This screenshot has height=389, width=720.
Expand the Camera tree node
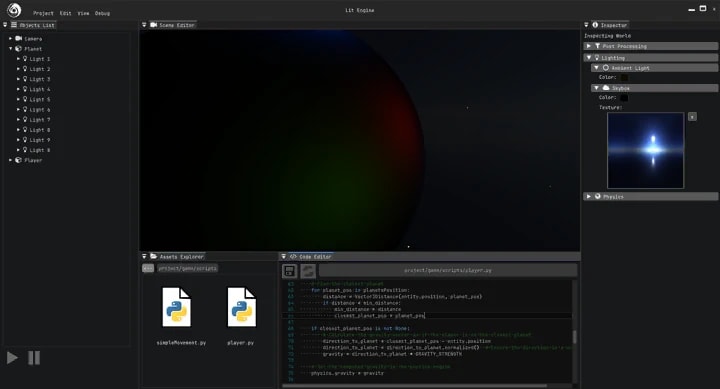point(11,39)
